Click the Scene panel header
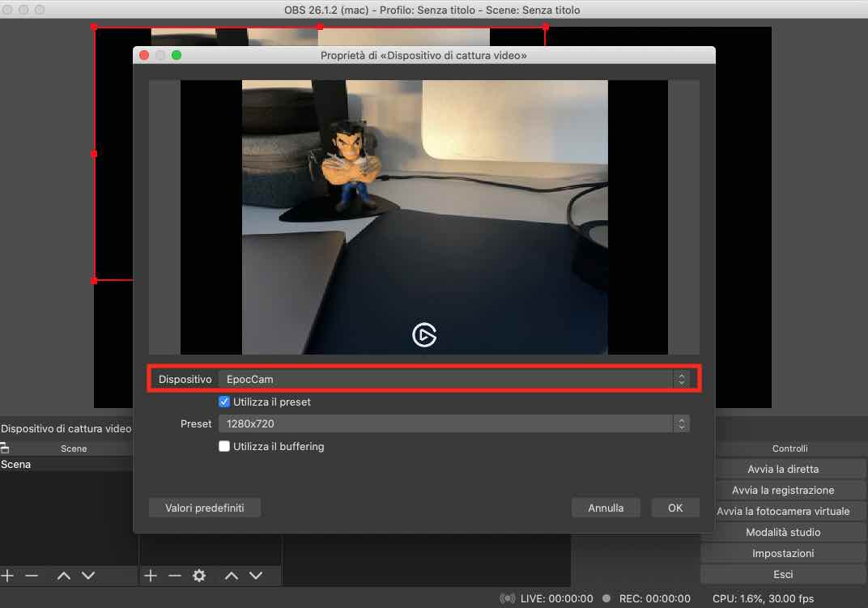Screen dimensions: 868x608 (x=73, y=449)
